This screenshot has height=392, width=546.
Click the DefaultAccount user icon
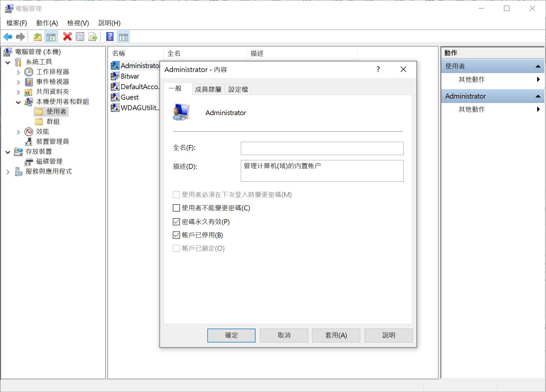coord(115,87)
